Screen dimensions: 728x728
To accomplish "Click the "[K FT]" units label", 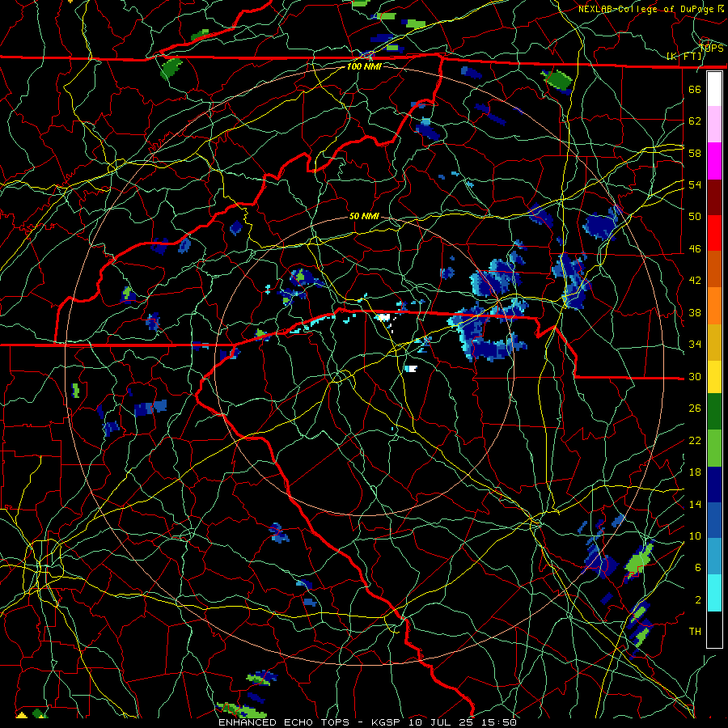I will point(684,57).
